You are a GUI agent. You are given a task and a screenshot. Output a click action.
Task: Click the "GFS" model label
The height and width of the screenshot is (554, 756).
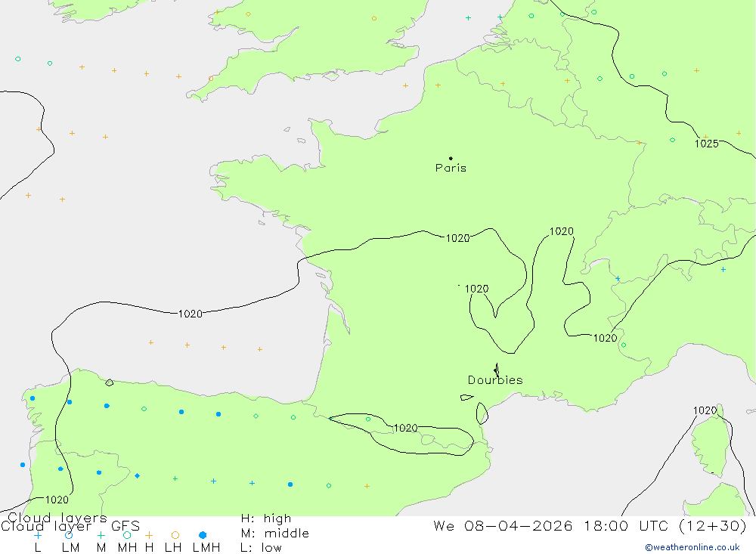pos(125,526)
